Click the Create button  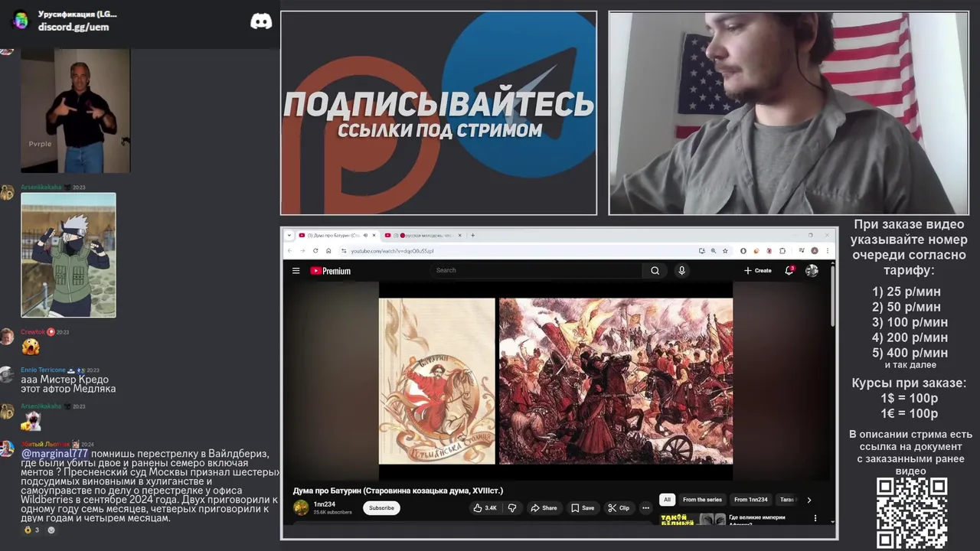757,270
